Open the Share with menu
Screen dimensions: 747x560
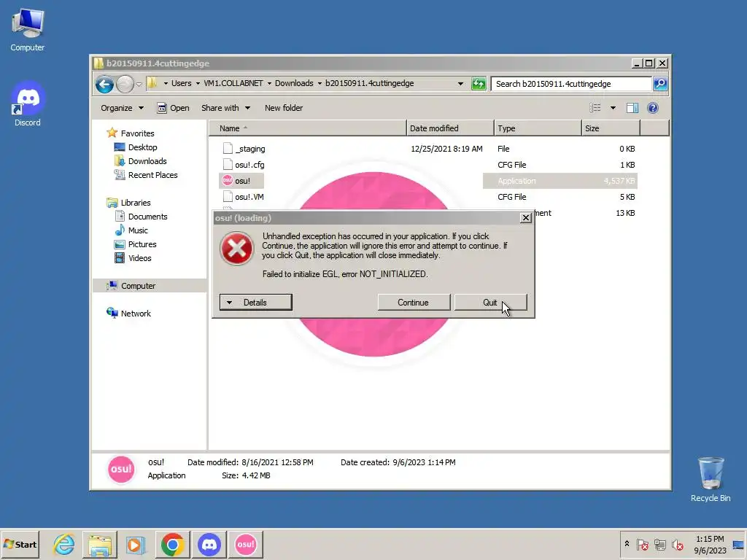(x=226, y=108)
